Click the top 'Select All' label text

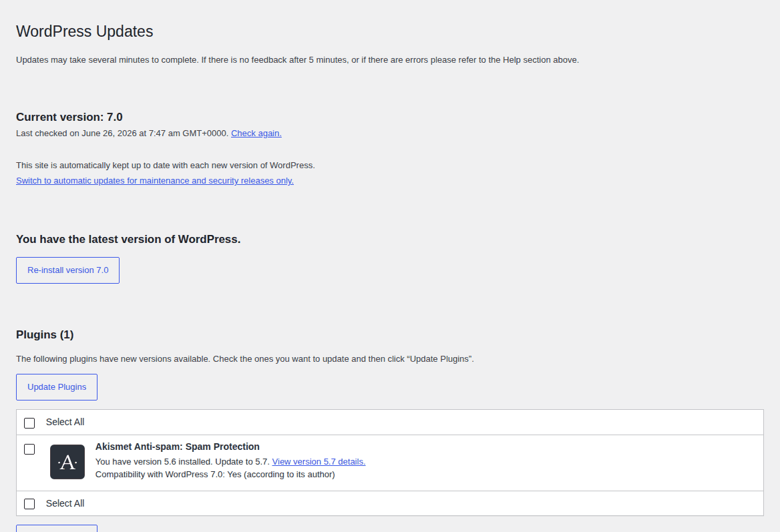pyautogui.click(x=65, y=422)
